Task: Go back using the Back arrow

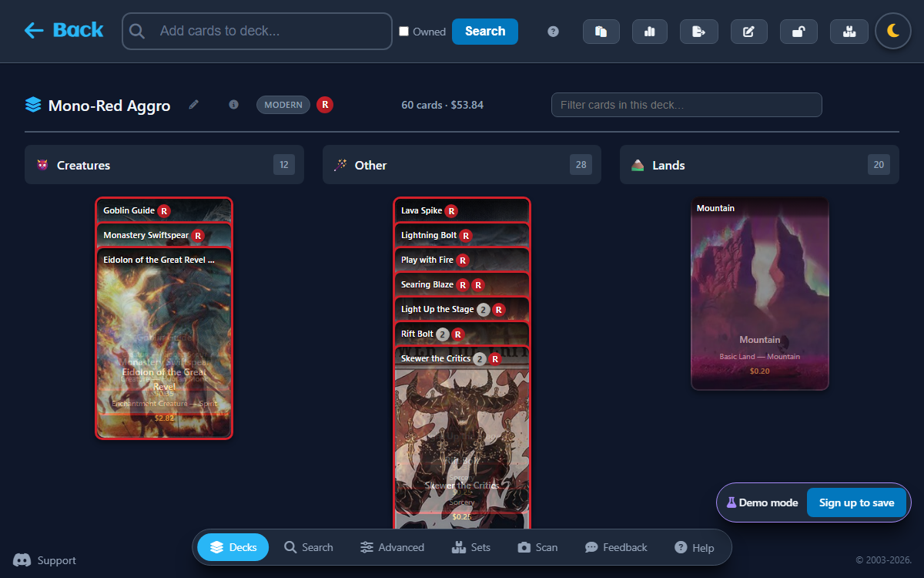Action: click(x=63, y=30)
